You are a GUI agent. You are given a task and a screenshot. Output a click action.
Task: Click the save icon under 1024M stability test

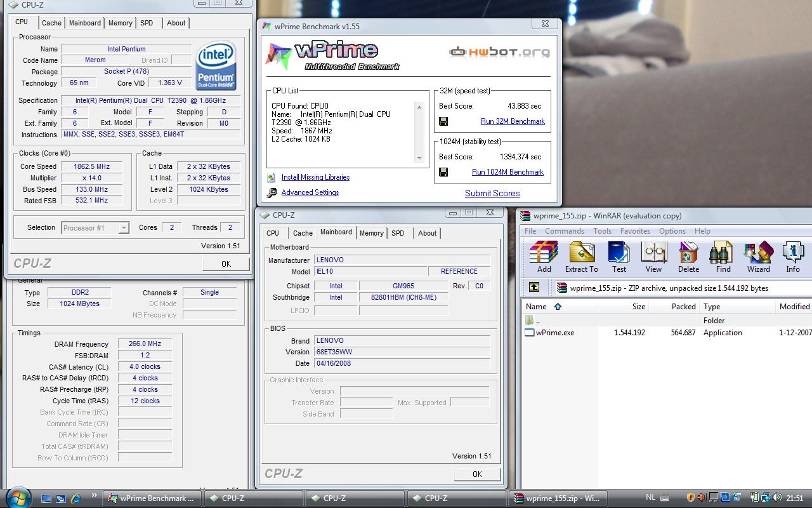point(443,172)
